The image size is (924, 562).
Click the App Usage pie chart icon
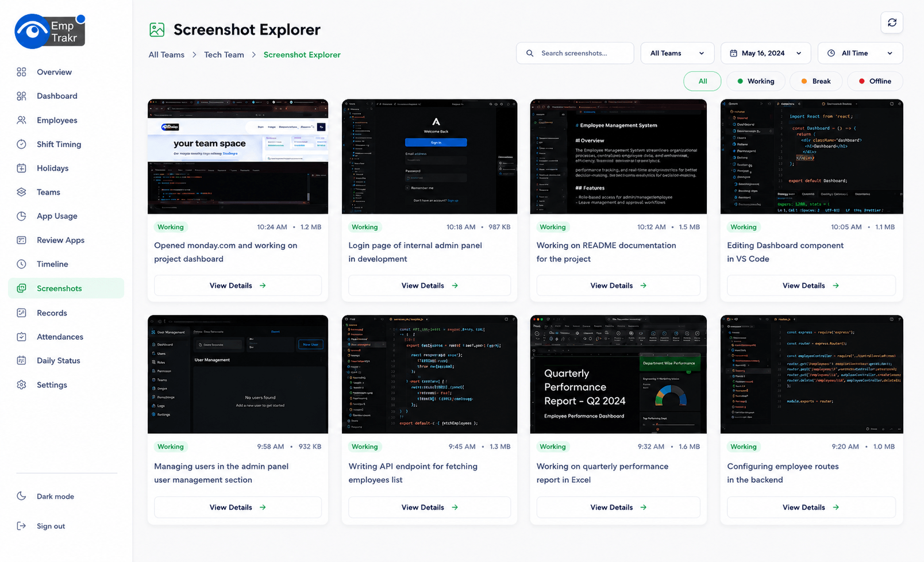point(21,216)
